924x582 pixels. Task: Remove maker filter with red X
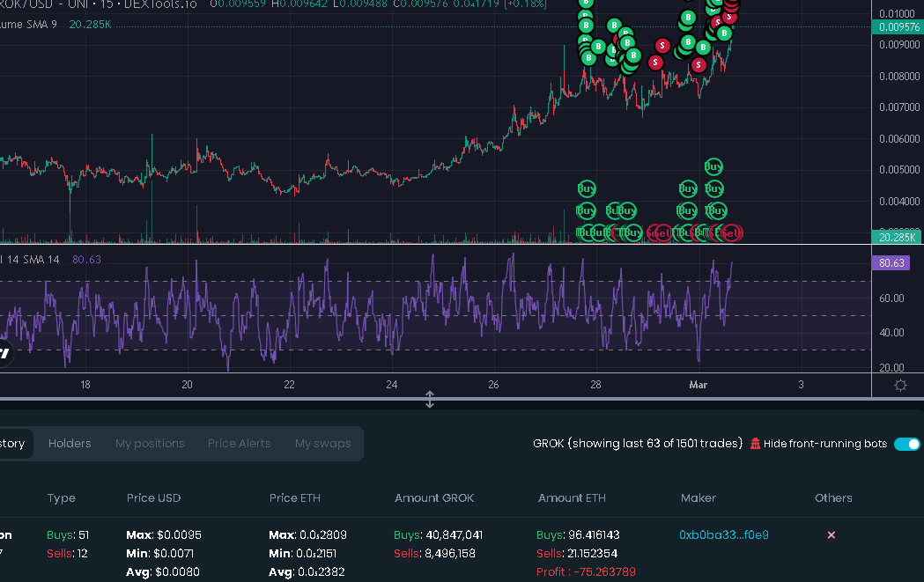point(831,534)
